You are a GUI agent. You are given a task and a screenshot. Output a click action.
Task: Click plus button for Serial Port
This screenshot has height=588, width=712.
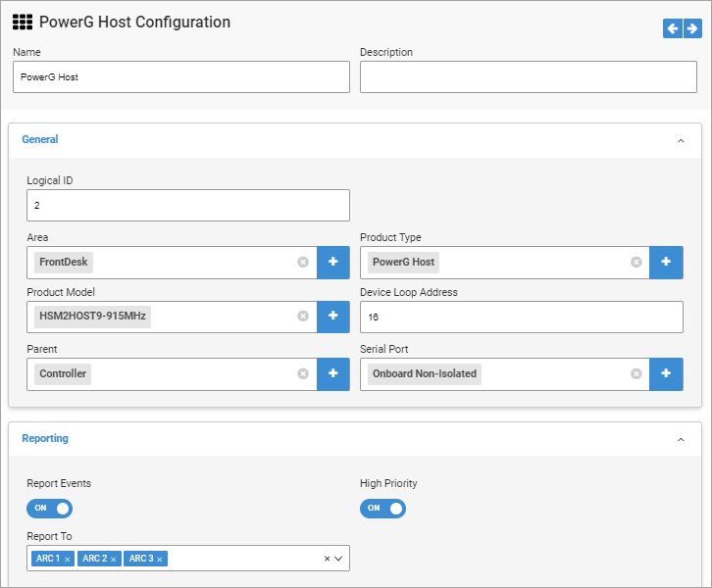pyautogui.click(x=667, y=373)
